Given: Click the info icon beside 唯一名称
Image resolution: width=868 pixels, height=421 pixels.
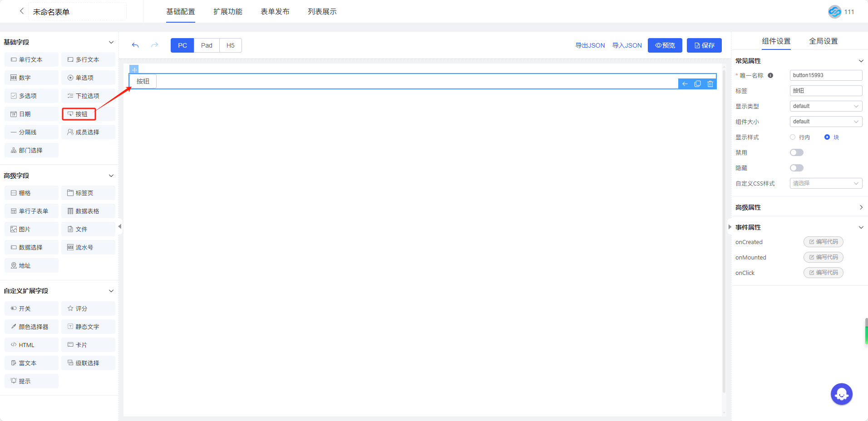Looking at the screenshot, I should tap(770, 76).
